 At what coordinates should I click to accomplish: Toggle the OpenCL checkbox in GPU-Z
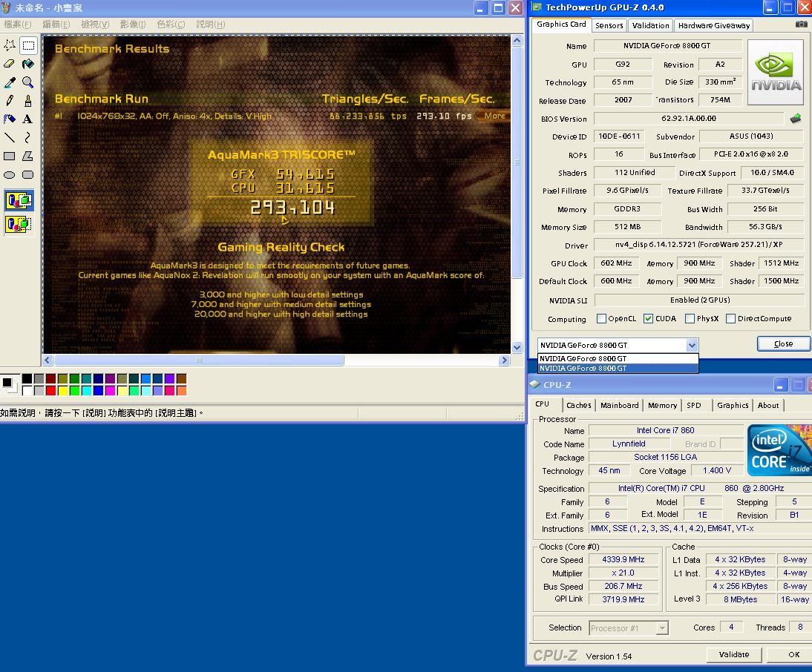601,319
